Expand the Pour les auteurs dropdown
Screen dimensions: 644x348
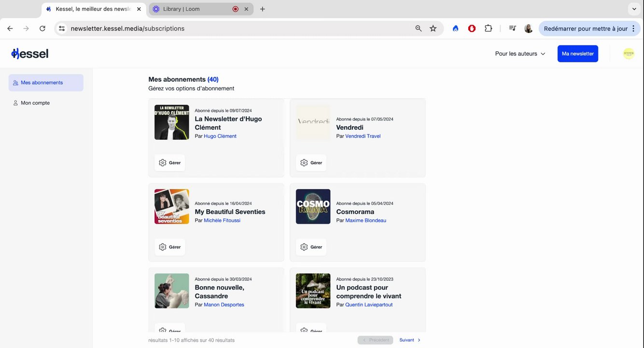(x=520, y=54)
